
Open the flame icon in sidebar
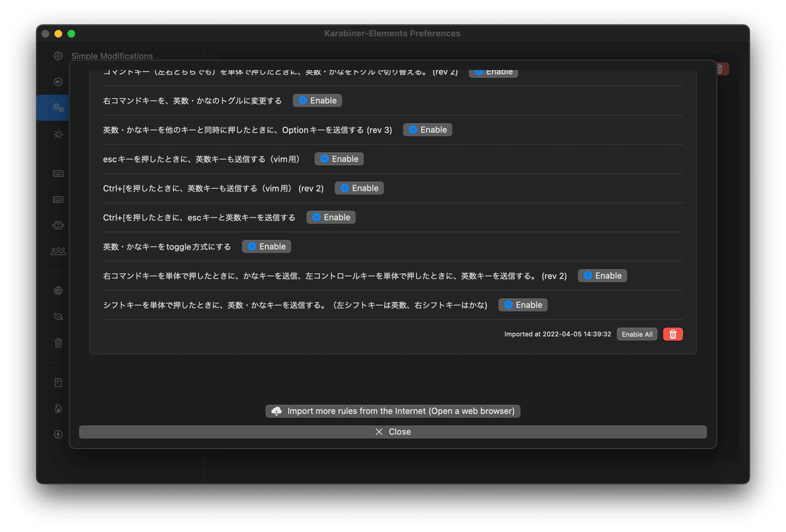point(58,408)
